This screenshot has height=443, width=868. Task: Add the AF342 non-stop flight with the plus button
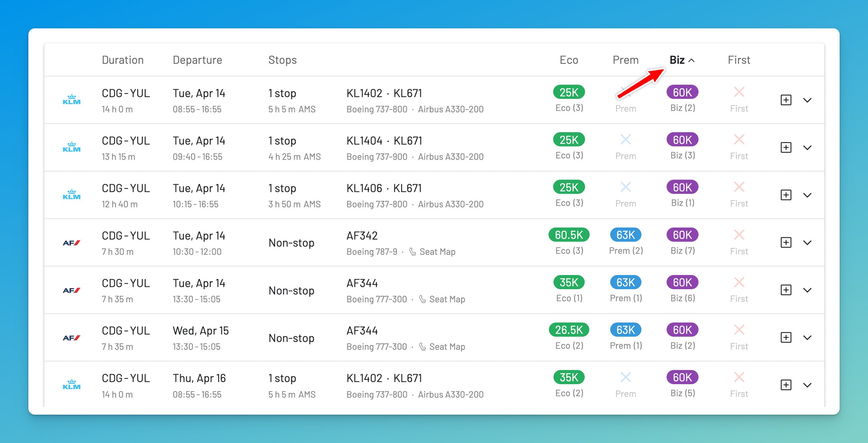[786, 243]
